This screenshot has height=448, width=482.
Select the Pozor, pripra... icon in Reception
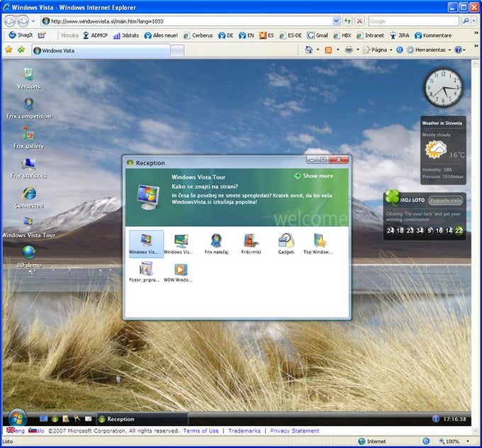[145, 271]
